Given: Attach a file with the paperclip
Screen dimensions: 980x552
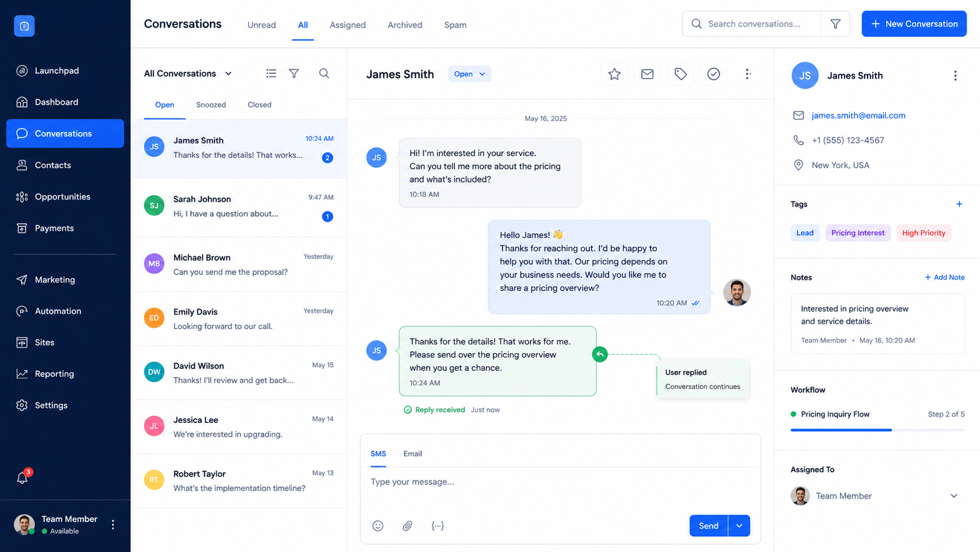Looking at the screenshot, I should click(x=407, y=526).
